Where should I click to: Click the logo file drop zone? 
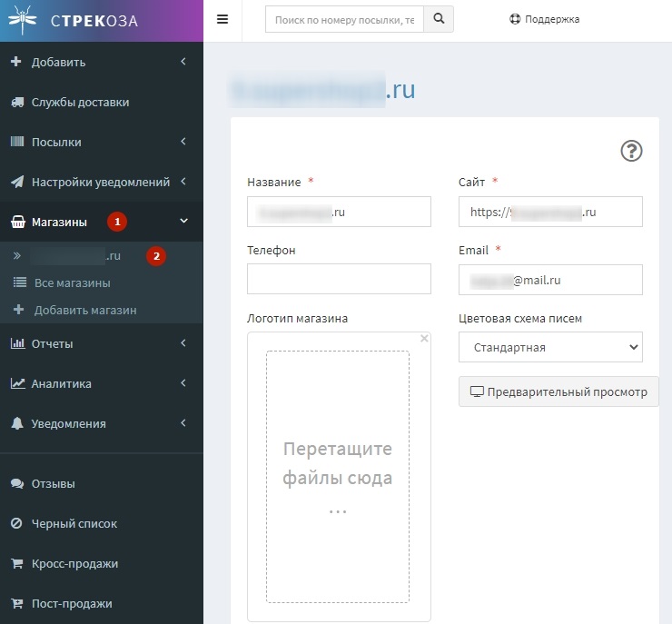tap(337, 477)
